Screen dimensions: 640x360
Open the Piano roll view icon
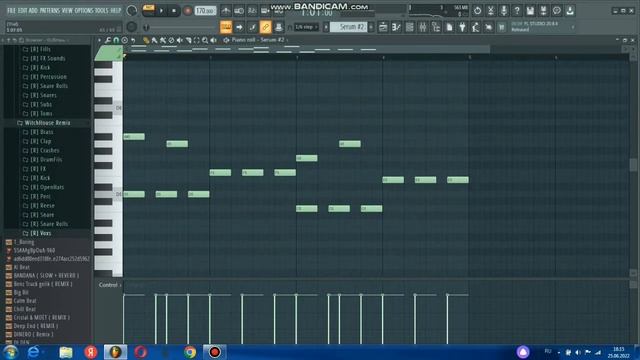tap(396, 27)
